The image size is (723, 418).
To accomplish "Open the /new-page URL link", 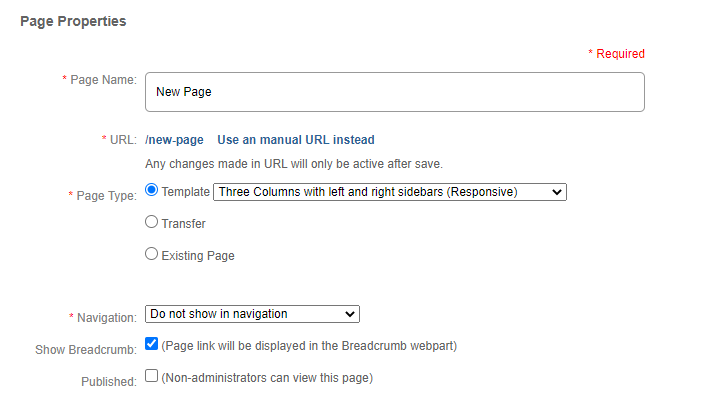I will click(x=174, y=140).
